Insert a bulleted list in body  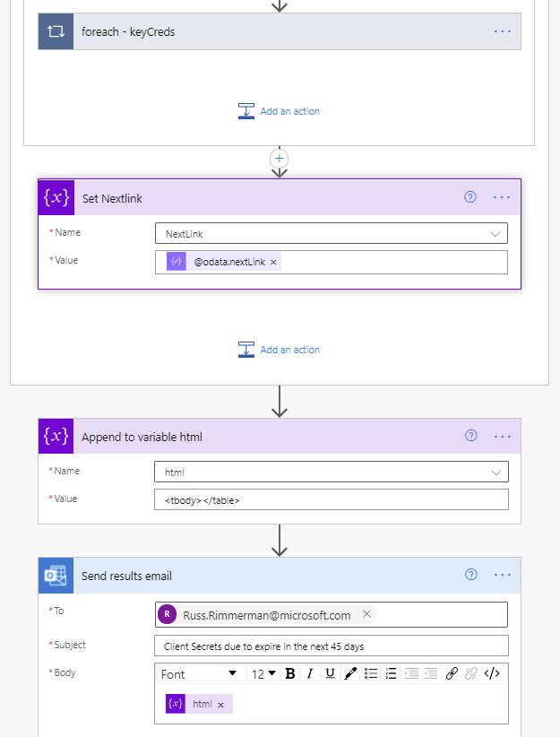tap(371, 673)
